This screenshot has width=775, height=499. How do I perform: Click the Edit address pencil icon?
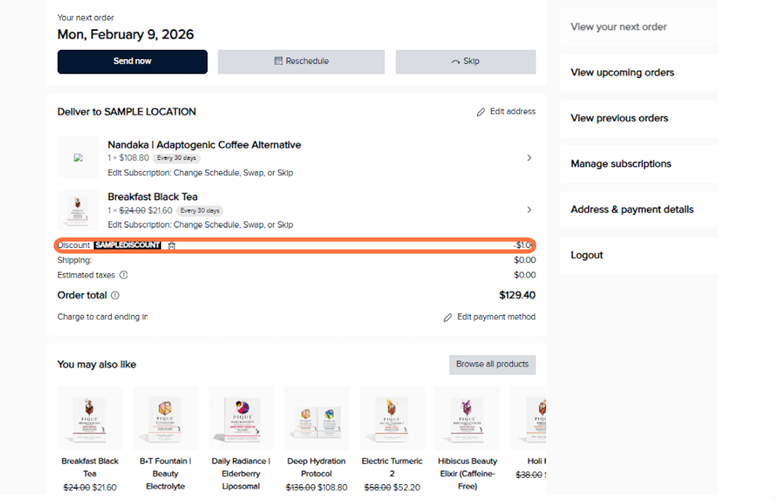click(x=481, y=112)
